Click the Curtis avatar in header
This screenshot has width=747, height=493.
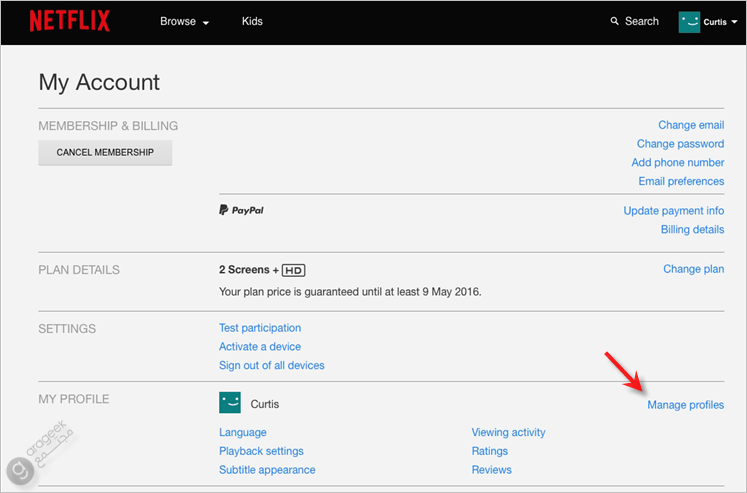point(689,22)
